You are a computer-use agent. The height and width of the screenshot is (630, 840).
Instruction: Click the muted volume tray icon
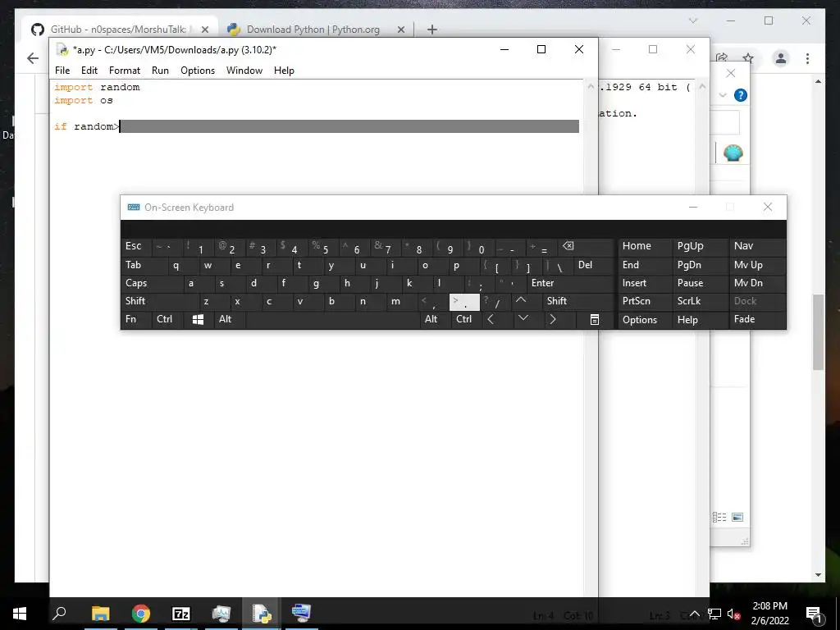734,614
